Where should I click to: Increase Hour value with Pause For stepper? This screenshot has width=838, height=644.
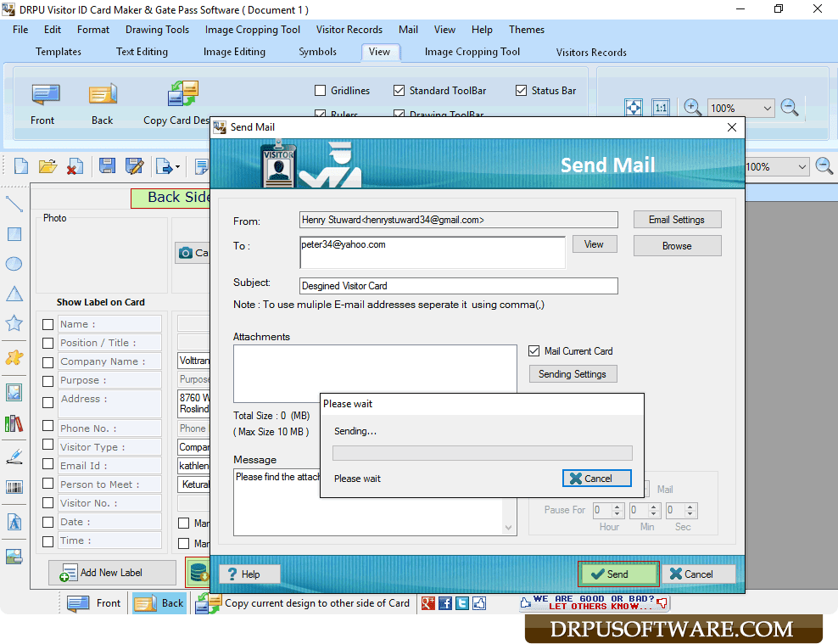617,506
